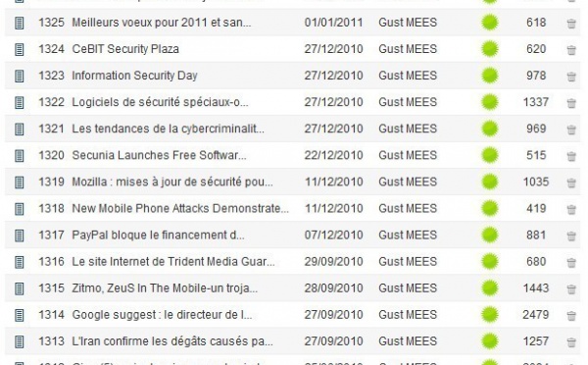The width and height of the screenshot is (588, 365).
Task: Open Les tendances de la cybercriminalité article
Action: (168, 129)
